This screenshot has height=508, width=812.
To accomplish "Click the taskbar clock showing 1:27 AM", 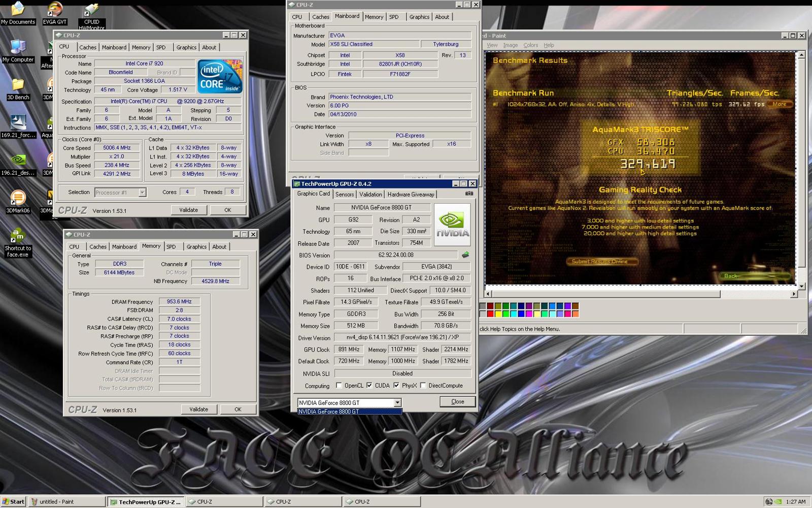I will (795, 501).
